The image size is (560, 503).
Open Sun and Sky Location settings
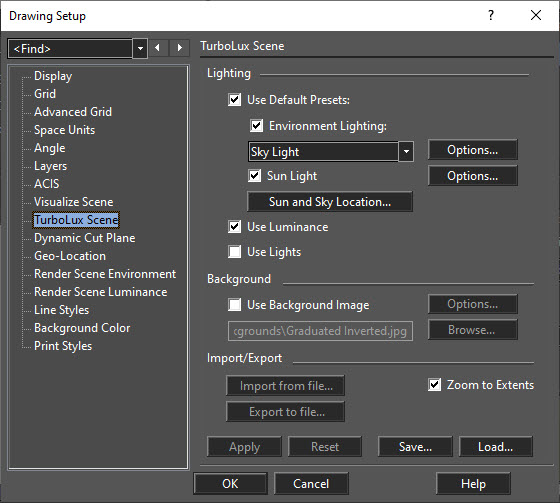click(330, 202)
